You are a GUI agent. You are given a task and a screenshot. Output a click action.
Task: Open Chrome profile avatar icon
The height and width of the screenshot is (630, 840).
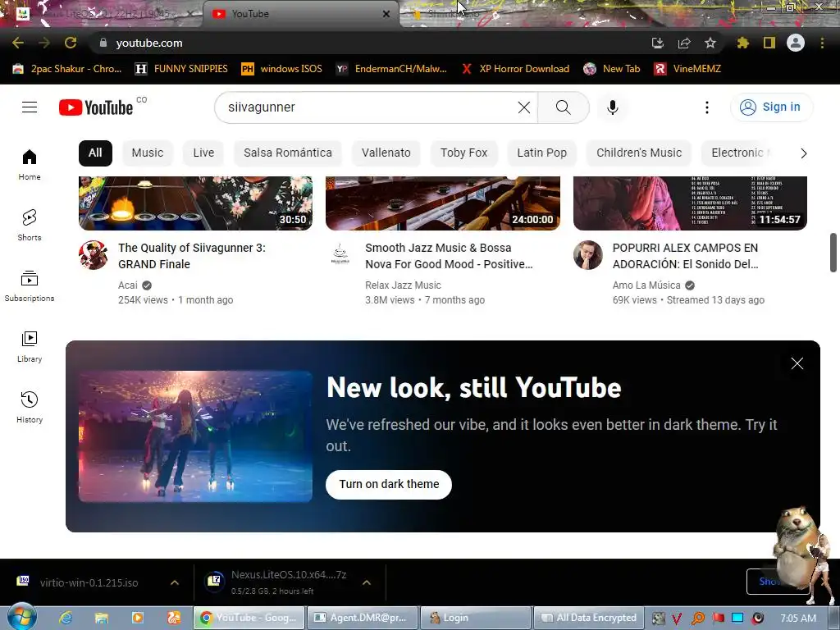[796, 43]
